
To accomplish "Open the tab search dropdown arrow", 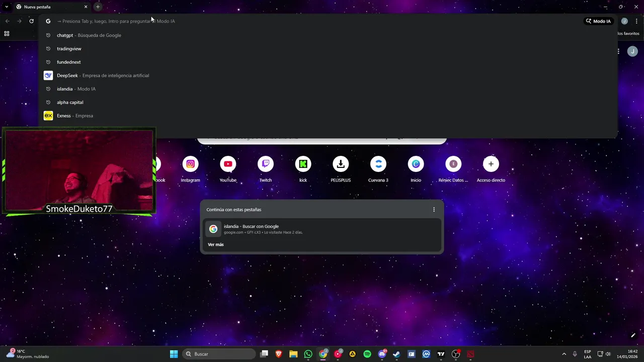I will coord(7,7).
